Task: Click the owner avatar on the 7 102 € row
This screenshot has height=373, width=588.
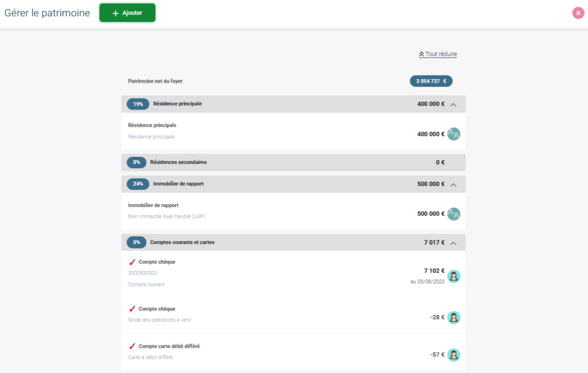Action: tap(454, 277)
